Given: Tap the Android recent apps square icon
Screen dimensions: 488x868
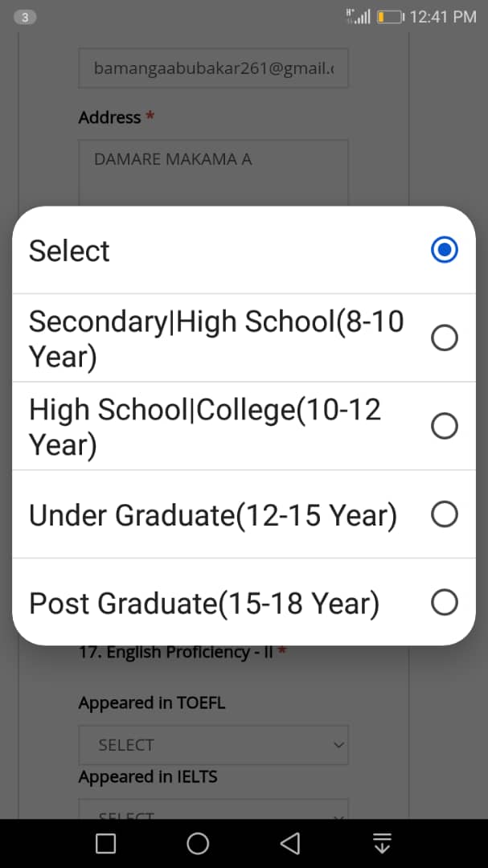Looking at the screenshot, I should point(105,843).
